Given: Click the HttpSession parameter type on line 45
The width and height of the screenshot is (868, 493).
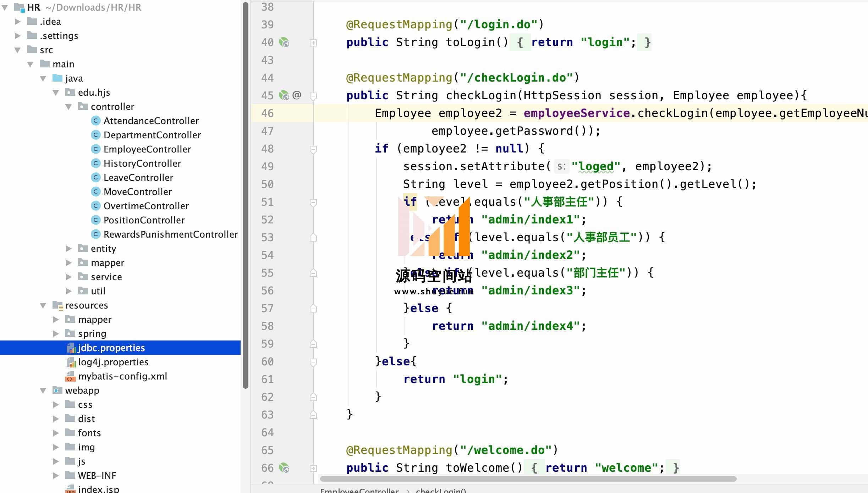Looking at the screenshot, I should coord(562,95).
